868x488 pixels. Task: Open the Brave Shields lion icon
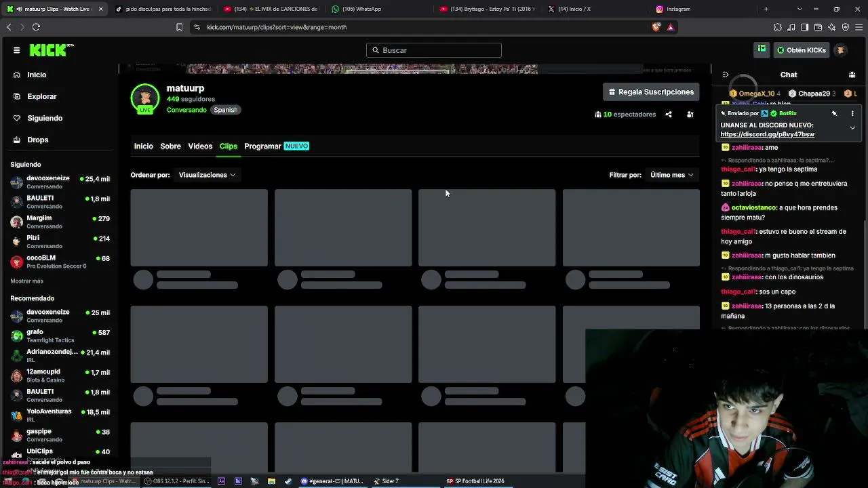656,27
